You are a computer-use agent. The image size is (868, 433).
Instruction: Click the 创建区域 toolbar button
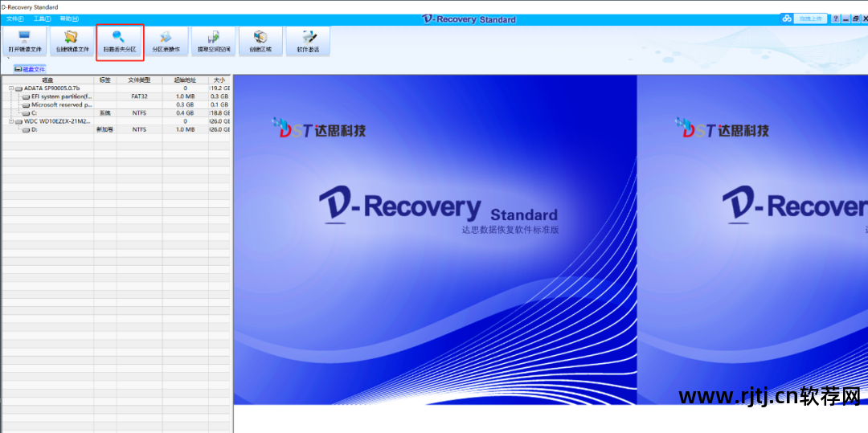[260, 41]
